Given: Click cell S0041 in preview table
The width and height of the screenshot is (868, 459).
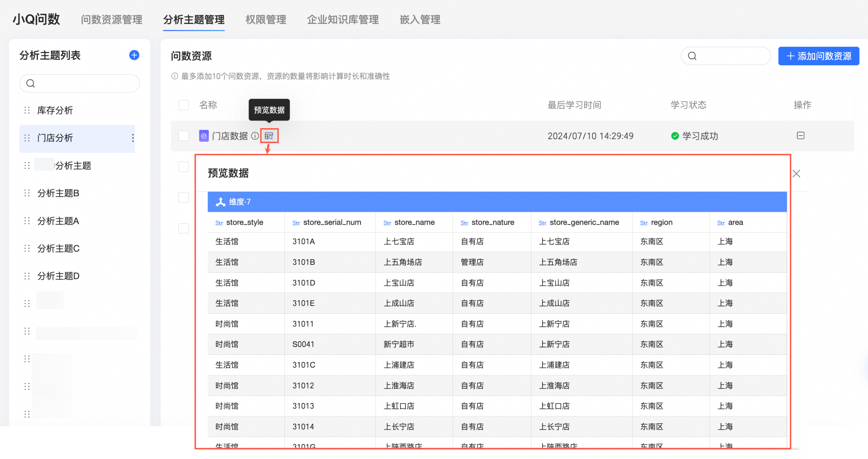Looking at the screenshot, I should [303, 344].
